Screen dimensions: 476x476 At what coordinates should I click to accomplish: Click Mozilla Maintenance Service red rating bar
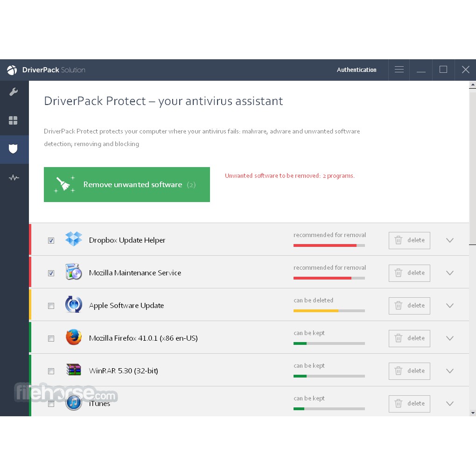(x=329, y=278)
